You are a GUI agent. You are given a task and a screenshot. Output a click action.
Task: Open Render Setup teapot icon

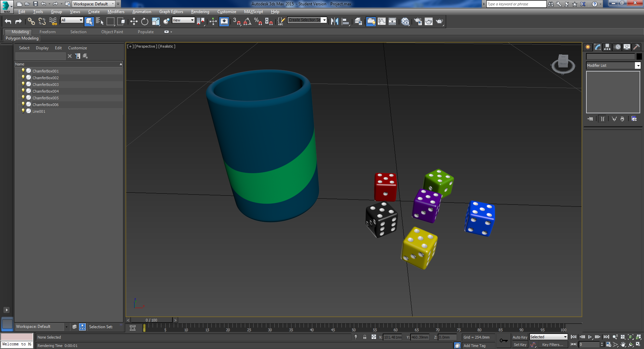(418, 21)
